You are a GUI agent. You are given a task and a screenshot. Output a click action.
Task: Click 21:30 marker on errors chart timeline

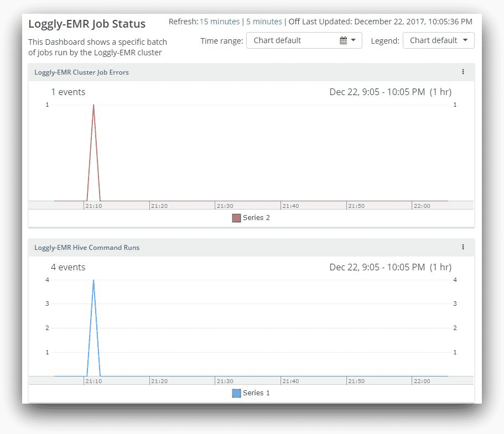click(x=225, y=206)
